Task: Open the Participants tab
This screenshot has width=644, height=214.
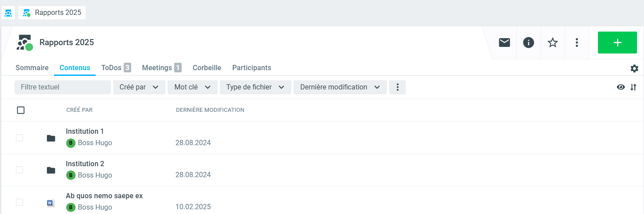Action: (251, 68)
